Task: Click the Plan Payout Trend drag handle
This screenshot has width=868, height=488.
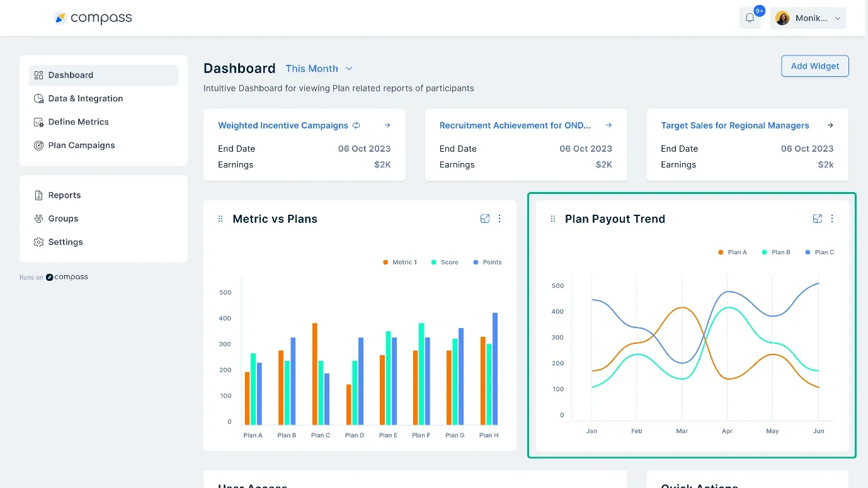Action: 552,218
